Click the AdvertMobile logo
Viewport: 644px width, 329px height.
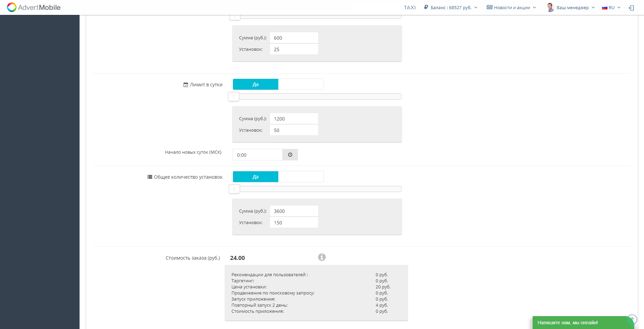click(x=34, y=7)
